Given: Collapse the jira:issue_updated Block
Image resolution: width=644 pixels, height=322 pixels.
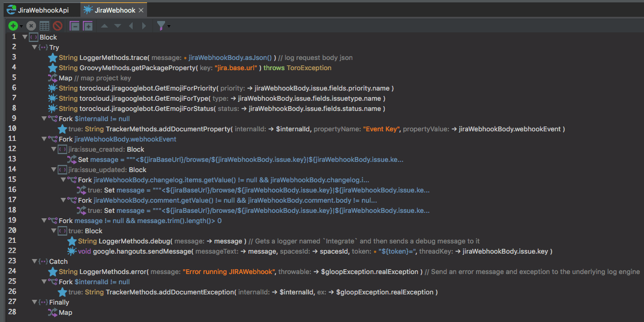Looking at the screenshot, I should click(x=53, y=170).
